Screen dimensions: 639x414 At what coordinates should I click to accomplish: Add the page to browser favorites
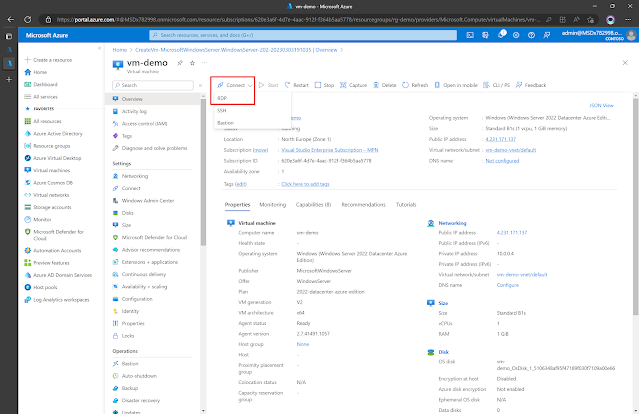tap(591, 20)
